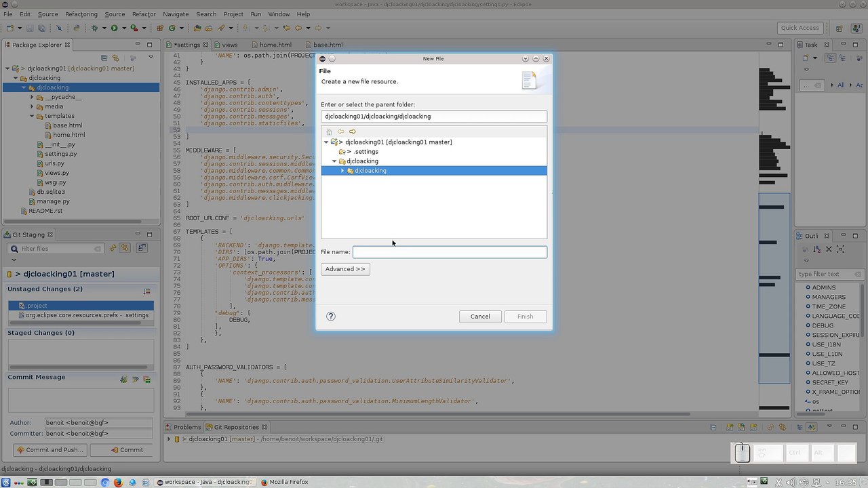Screen dimensions: 868x488
Task: Click the Advanced >> button
Action: [x=345, y=269]
